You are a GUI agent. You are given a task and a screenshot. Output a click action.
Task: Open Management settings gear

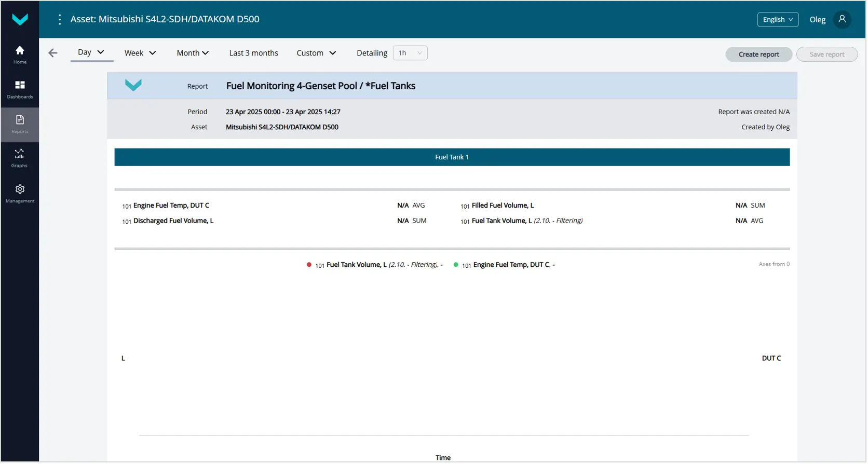click(20, 193)
